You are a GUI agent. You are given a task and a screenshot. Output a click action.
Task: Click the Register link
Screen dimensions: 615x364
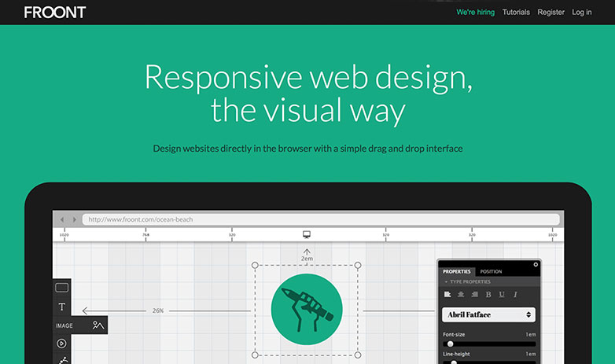tap(551, 13)
